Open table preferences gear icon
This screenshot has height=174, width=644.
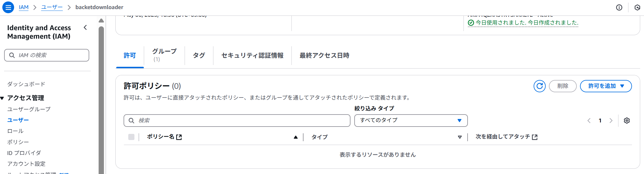click(x=627, y=121)
